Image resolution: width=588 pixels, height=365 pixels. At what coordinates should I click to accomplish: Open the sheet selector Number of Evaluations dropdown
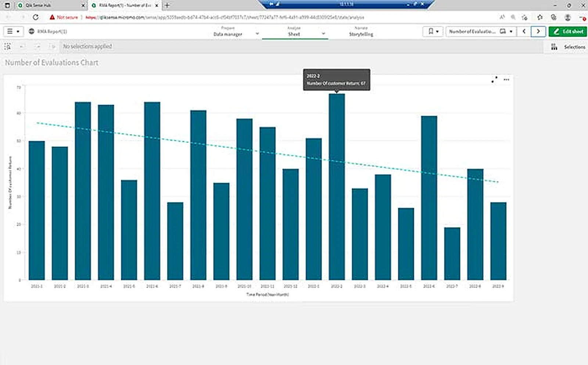481,32
